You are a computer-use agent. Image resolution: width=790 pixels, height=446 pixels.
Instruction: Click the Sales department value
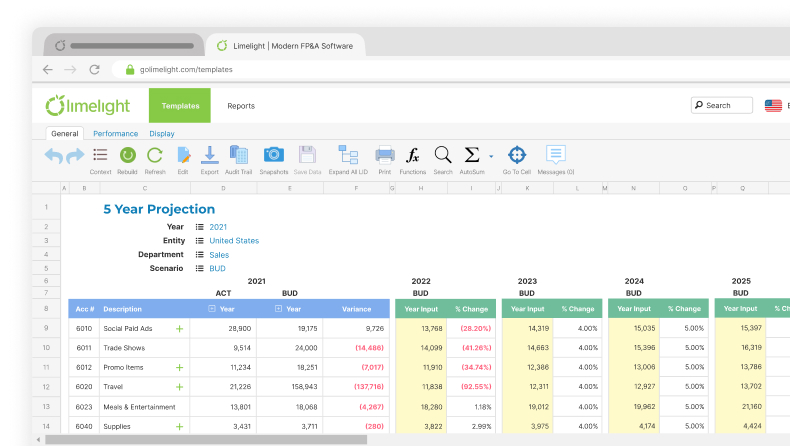click(219, 255)
